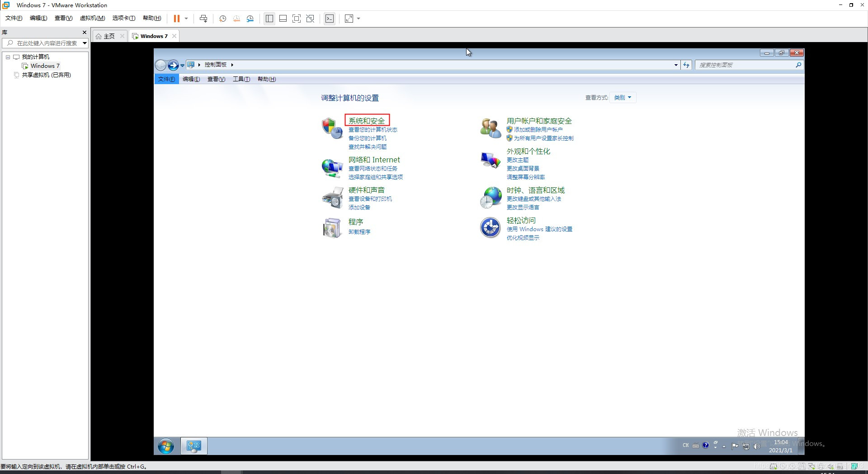This screenshot has width=868, height=474.
Task: Click Send Ctrl+Alt+Del toolbar icon
Action: click(203, 19)
